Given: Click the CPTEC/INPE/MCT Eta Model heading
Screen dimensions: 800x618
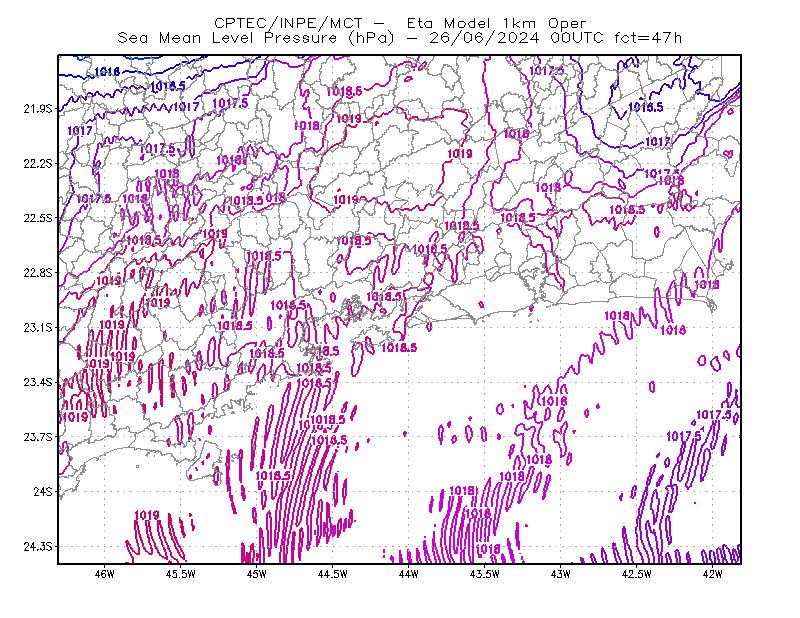Looking at the screenshot, I should pyautogui.click(x=400, y=23).
